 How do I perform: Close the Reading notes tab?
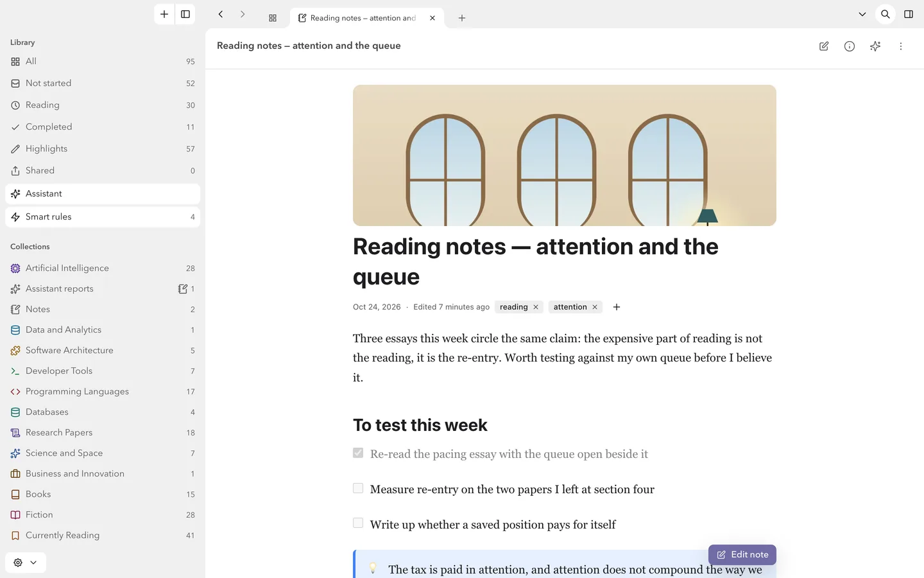point(432,18)
